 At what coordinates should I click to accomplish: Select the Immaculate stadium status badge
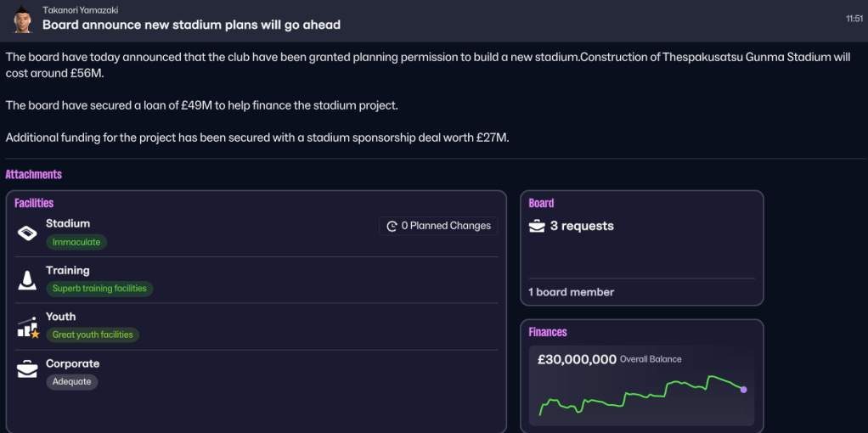[x=76, y=242]
